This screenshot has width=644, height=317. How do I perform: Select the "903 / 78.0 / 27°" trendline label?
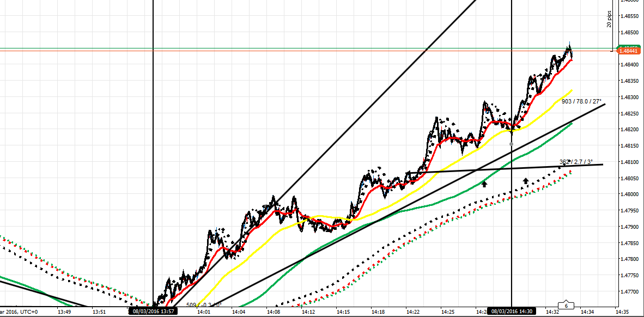point(582,101)
